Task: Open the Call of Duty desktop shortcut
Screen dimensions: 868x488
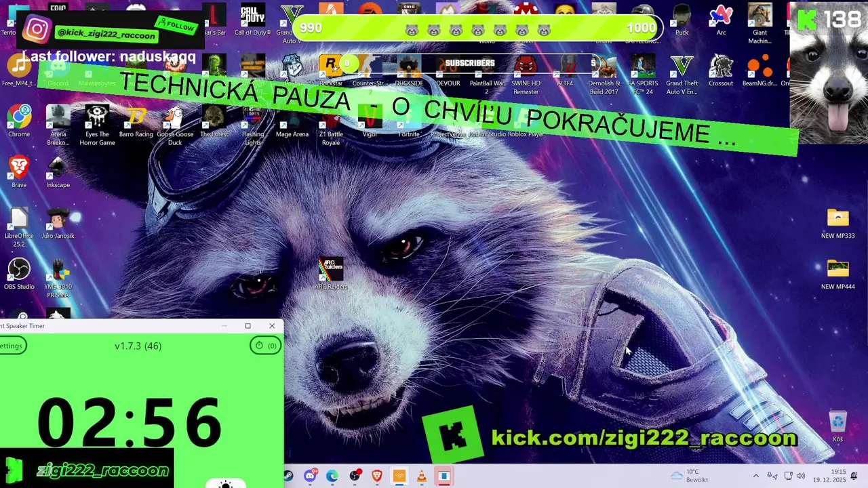Action: coord(253,20)
